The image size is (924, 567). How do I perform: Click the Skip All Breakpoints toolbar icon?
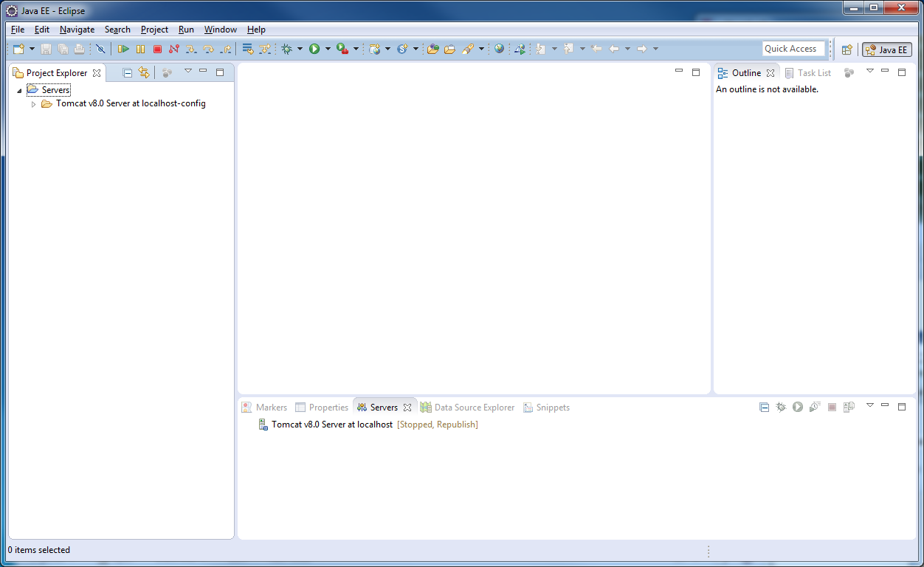(100, 49)
